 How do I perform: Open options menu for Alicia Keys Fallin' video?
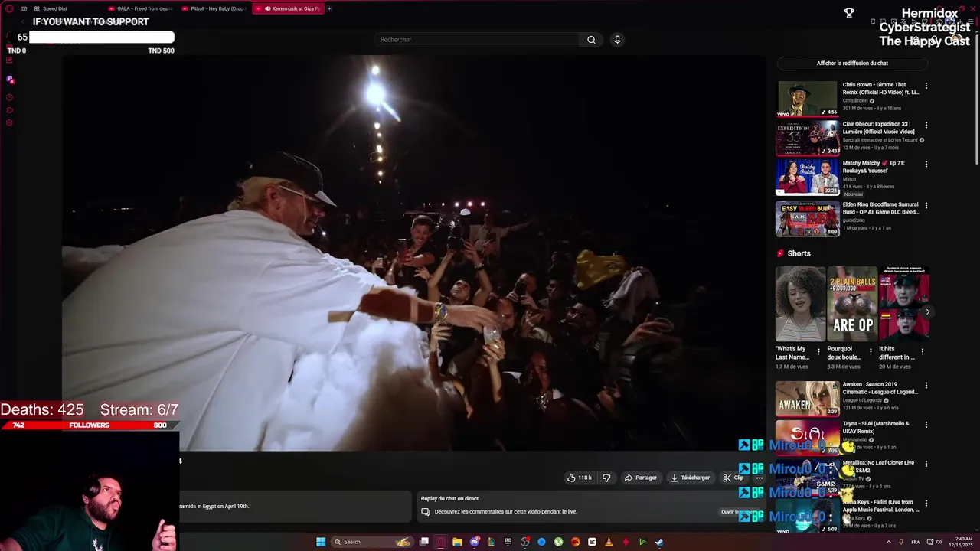point(926,503)
